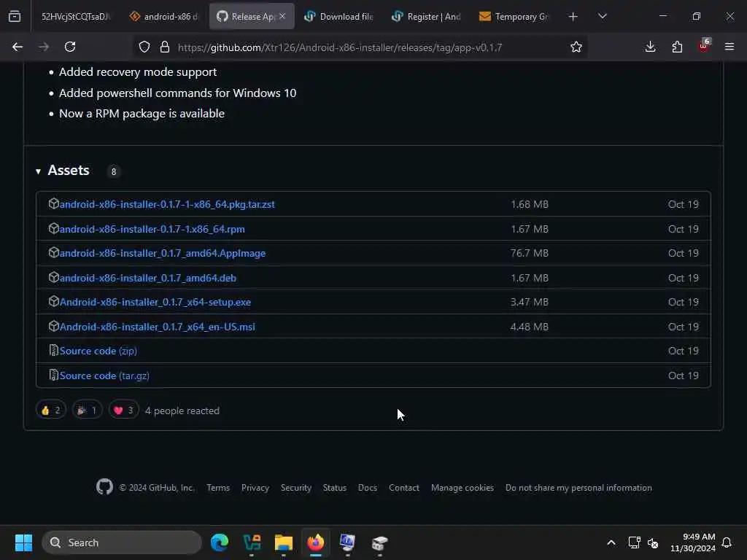Click Do not share my personal information
The image size is (747, 560).
(x=578, y=488)
